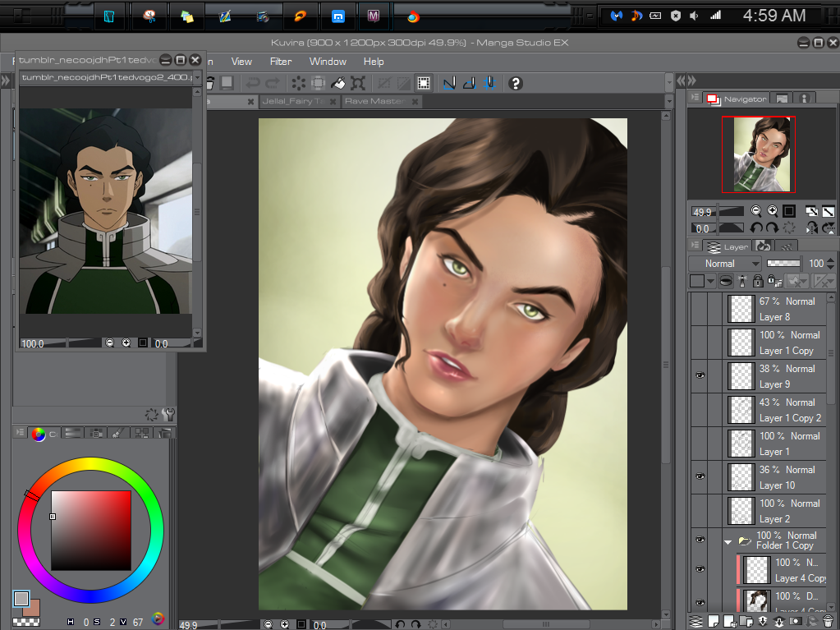The image size is (840, 630).
Task: Click the layer opacity stepper up arrow
Action: (831, 260)
